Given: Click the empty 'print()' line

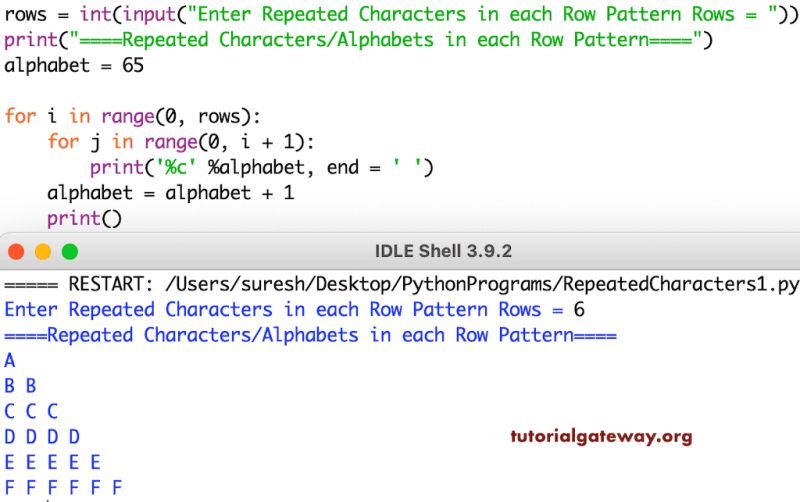Looking at the screenshot, I should (x=85, y=218).
